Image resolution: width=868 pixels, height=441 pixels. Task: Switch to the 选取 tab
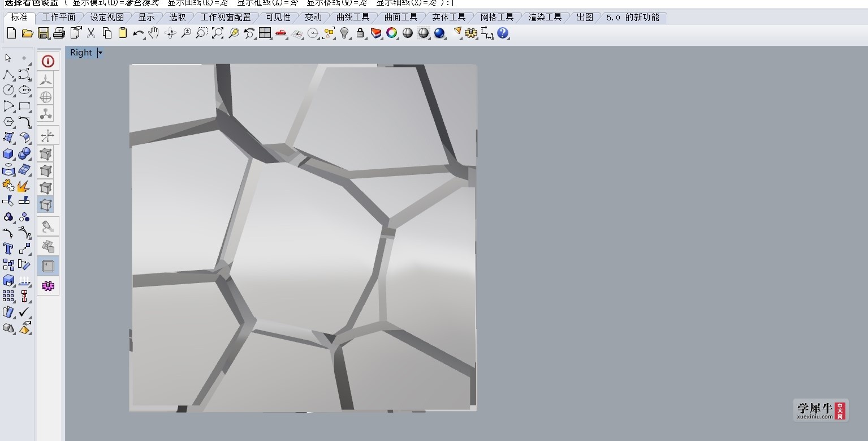(178, 18)
